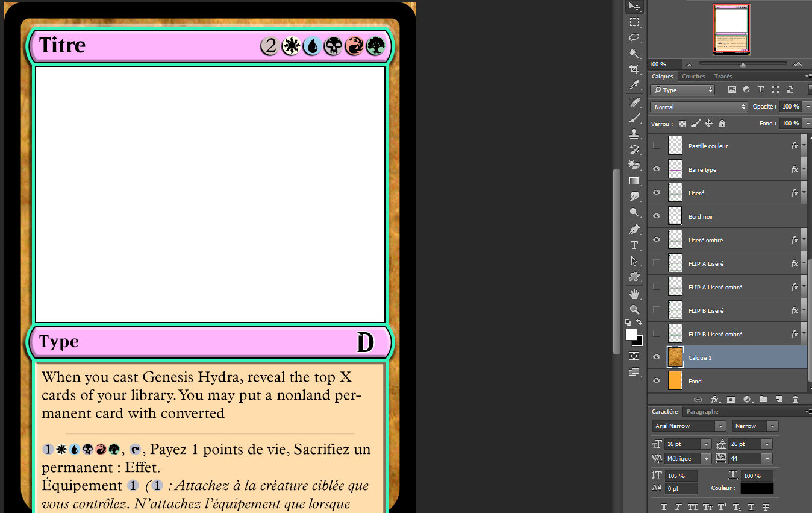Add a layer mask
The image size is (812, 513).
(x=731, y=399)
